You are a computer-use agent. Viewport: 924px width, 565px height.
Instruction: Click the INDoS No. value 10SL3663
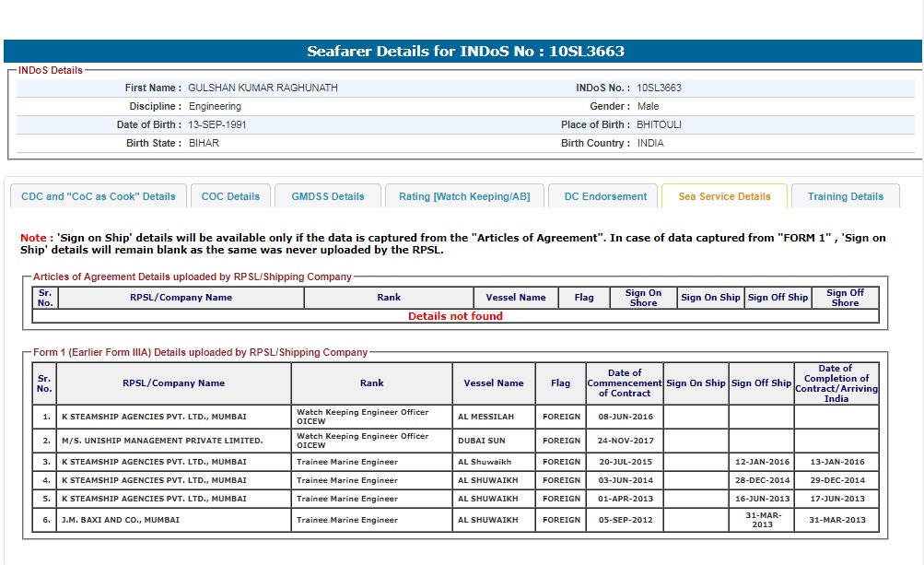659,88
